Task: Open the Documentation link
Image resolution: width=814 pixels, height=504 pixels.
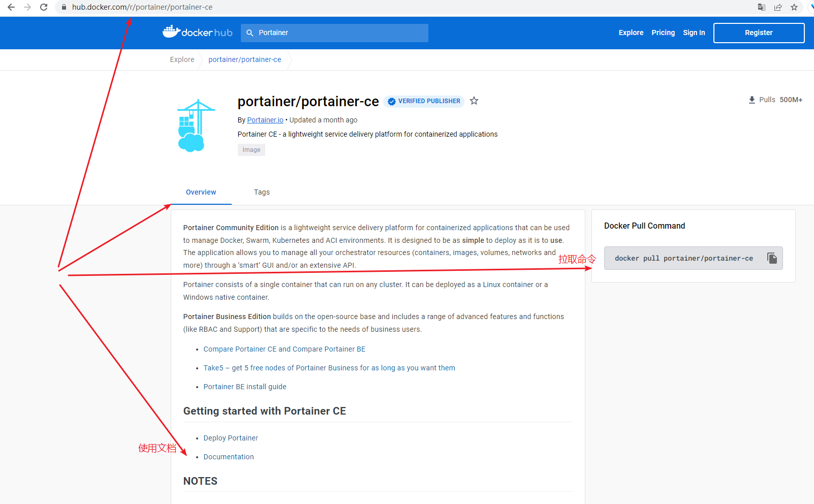Action: 229,457
